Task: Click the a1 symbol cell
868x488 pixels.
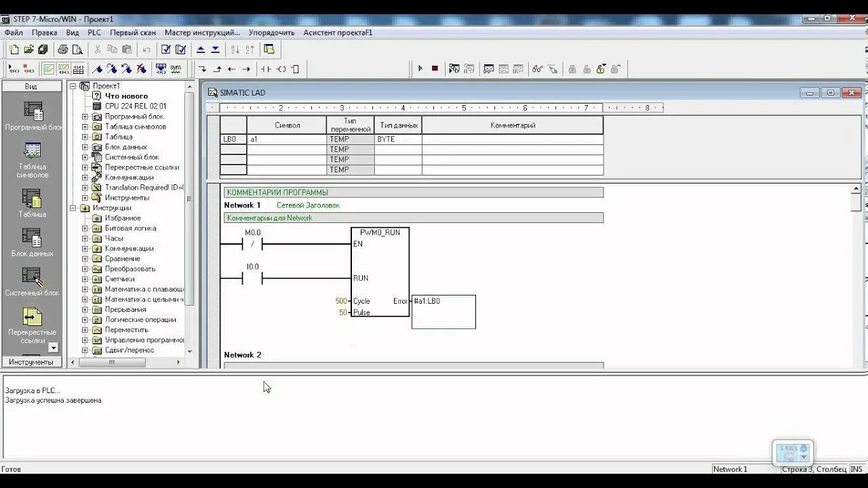Action: [x=286, y=139]
